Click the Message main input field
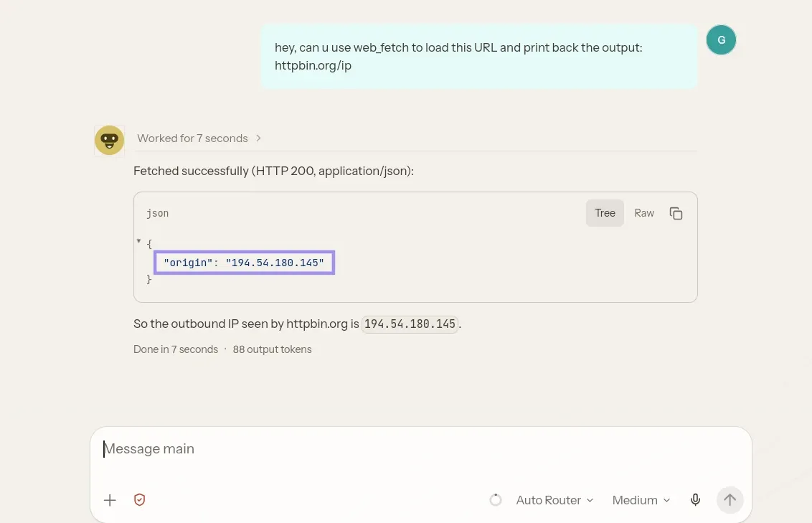This screenshot has height=523, width=812. 420,449
